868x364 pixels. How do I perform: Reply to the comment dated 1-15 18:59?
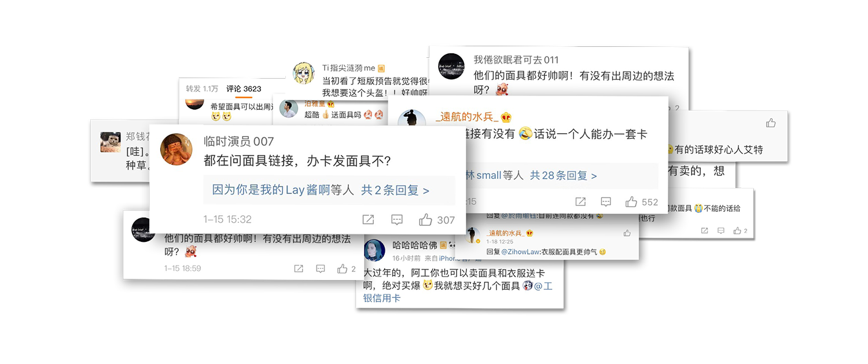point(321,269)
